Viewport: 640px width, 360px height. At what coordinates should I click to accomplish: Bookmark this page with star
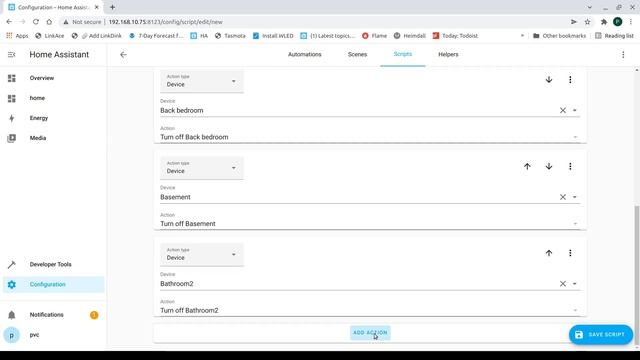pos(587,22)
